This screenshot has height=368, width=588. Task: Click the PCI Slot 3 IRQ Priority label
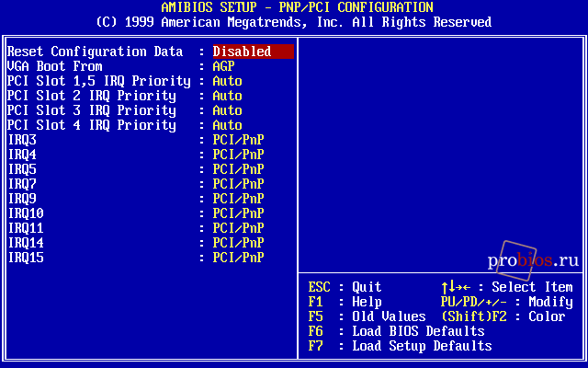(x=92, y=110)
